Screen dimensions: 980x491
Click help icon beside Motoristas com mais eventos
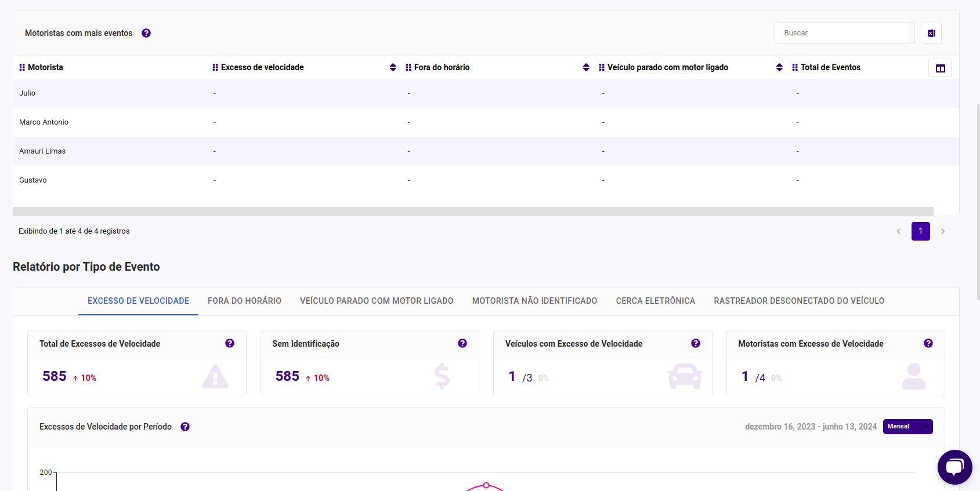(x=146, y=33)
